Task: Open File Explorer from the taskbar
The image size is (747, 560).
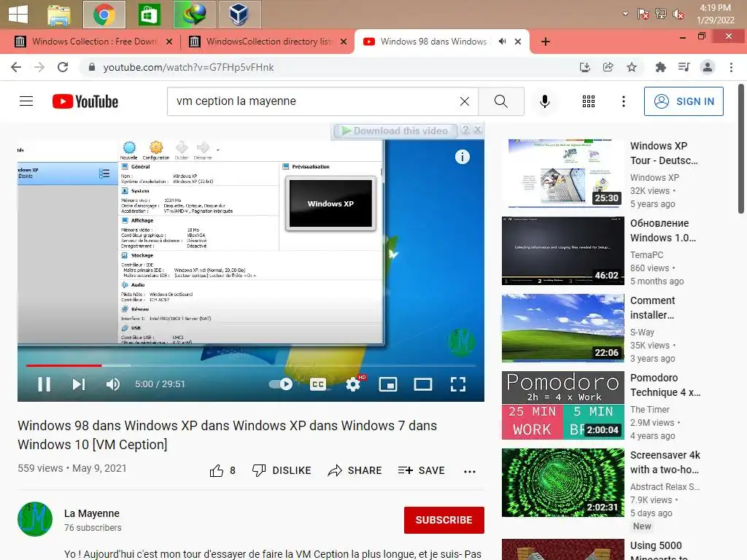Action: click(x=59, y=15)
